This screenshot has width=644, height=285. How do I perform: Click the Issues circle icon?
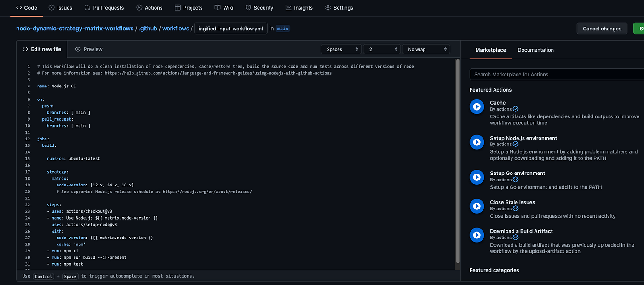coord(52,8)
